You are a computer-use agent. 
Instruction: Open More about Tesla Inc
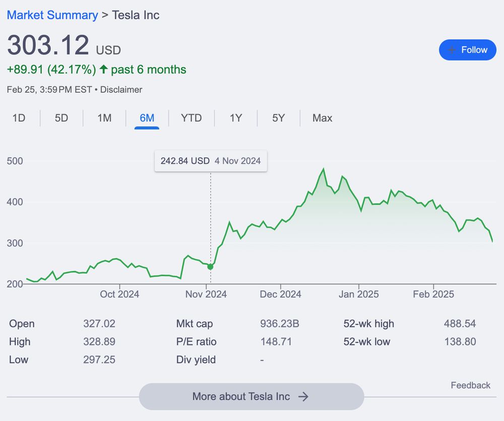coord(251,397)
